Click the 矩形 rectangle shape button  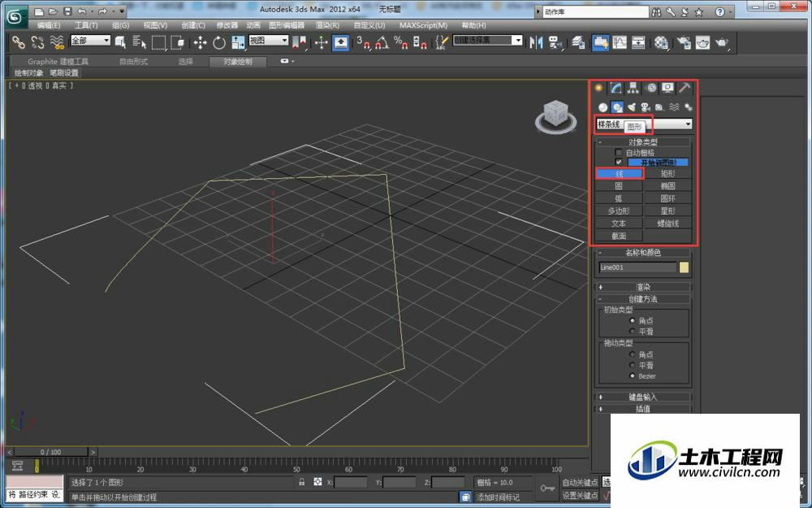pos(668,174)
